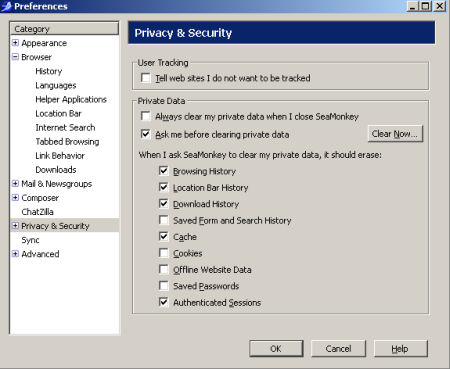Uncheck Download History option
This screenshot has width=450, height=369.
pos(163,204)
